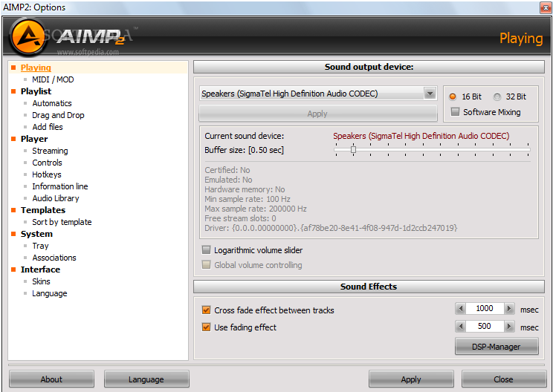Close window via title bar X
Screen dimensions: 553x392
[x=546, y=7]
